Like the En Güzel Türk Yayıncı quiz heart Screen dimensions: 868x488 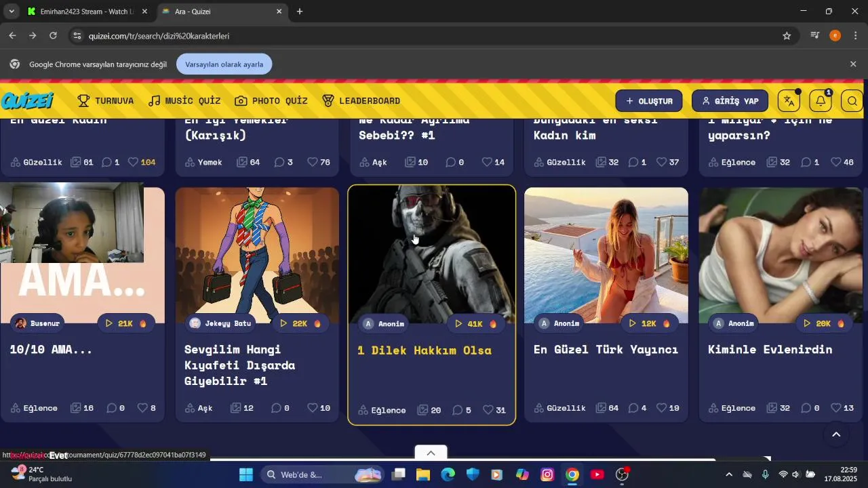coord(661,408)
